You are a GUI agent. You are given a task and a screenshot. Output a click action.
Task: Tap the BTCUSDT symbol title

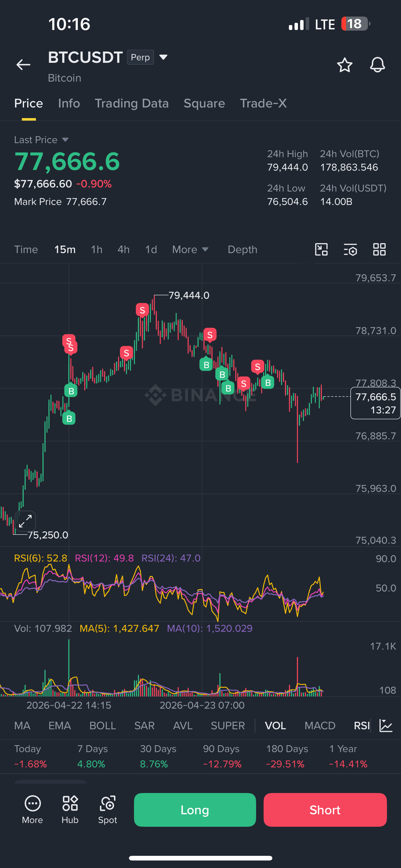click(x=85, y=57)
